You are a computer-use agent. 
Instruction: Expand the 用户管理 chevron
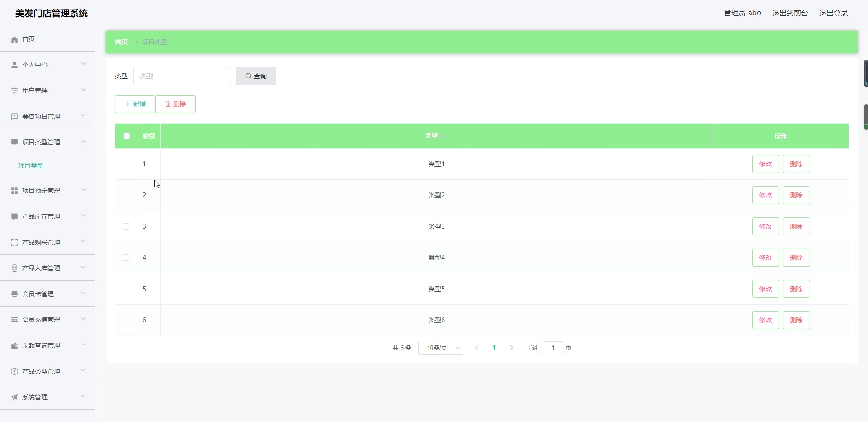(83, 90)
